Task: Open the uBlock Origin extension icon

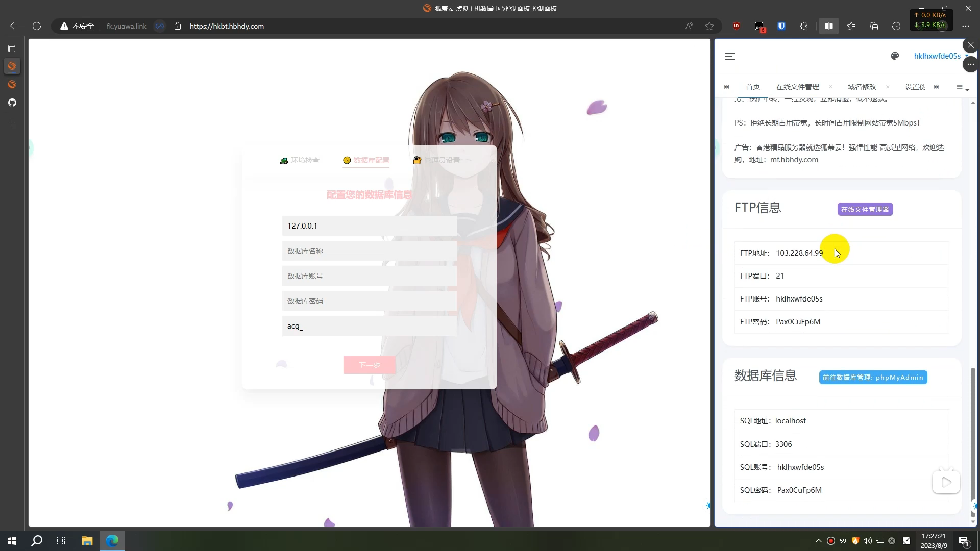Action: click(736, 26)
